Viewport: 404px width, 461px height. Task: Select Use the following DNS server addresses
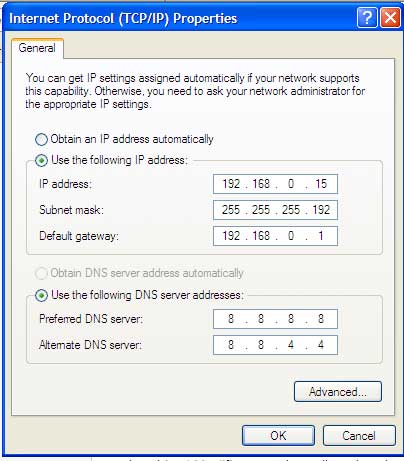41,295
